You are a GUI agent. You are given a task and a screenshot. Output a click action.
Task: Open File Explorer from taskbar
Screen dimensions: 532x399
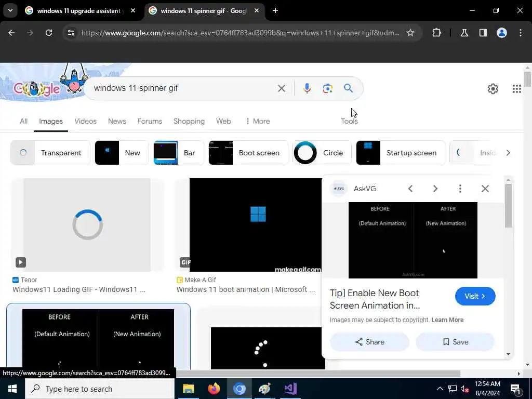point(188,389)
